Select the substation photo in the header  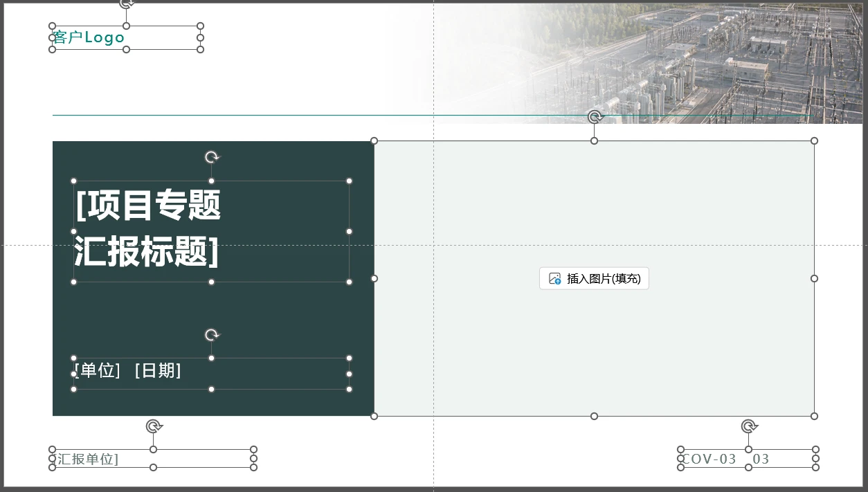(623, 63)
